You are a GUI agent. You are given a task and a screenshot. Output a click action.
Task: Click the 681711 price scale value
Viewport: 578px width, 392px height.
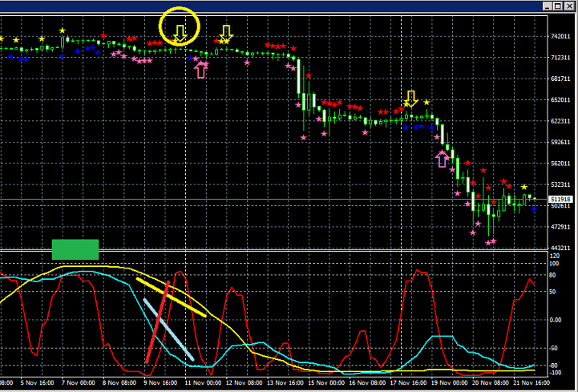pyautogui.click(x=560, y=79)
